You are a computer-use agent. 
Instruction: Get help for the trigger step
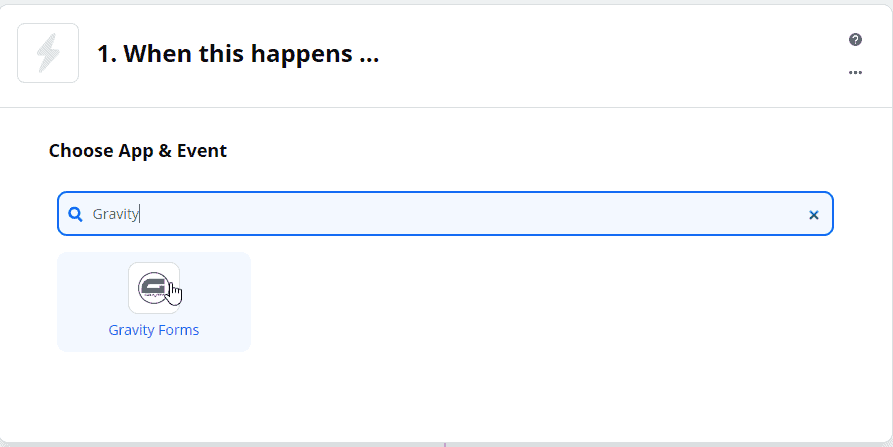click(855, 39)
